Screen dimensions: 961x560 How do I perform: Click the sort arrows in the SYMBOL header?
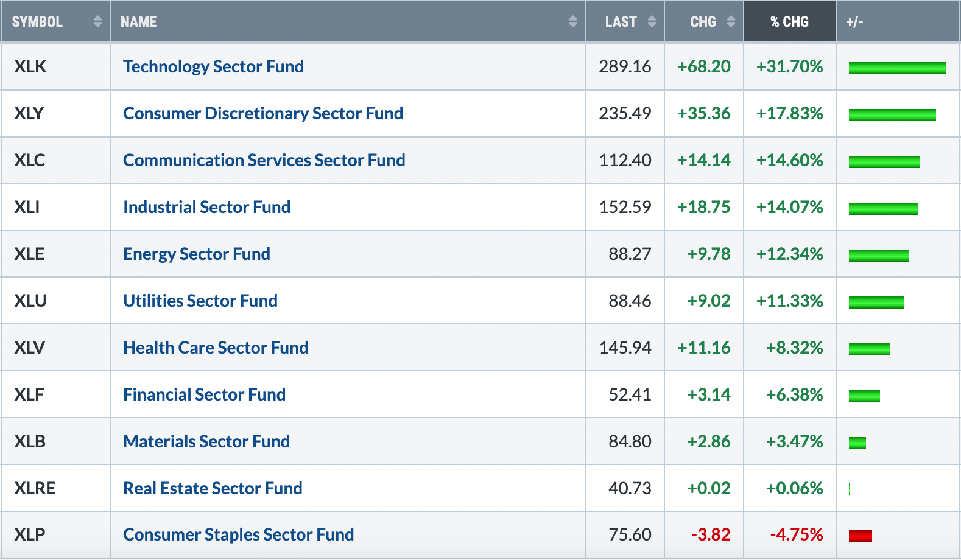click(x=97, y=22)
